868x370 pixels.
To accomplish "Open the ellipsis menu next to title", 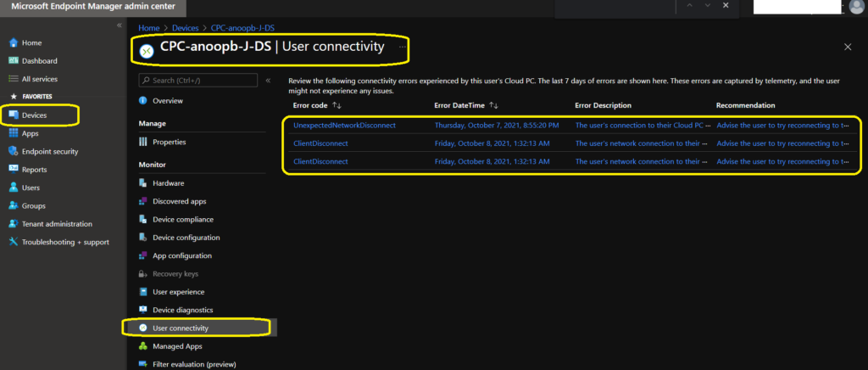I will pyautogui.click(x=402, y=47).
